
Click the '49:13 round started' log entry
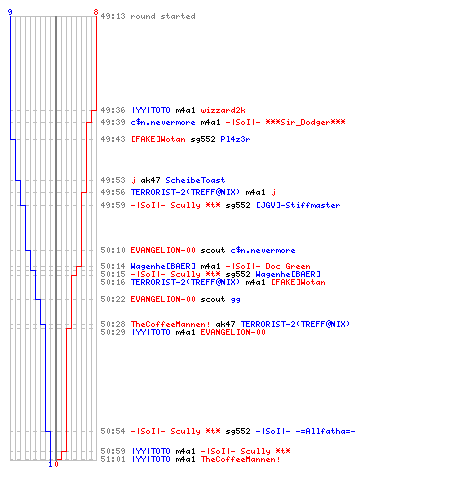point(148,16)
